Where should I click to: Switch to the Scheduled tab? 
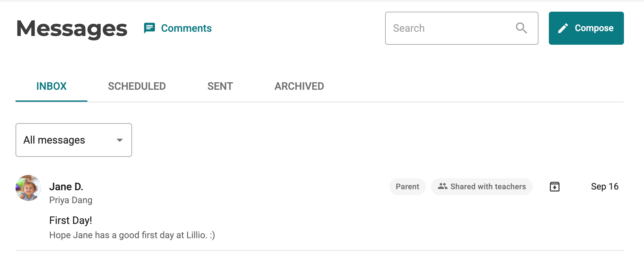(137, 86)
